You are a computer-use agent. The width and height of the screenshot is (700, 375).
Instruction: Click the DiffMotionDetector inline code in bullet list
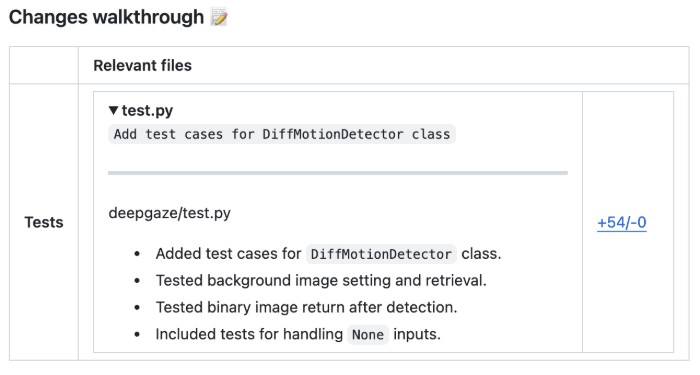381,254
